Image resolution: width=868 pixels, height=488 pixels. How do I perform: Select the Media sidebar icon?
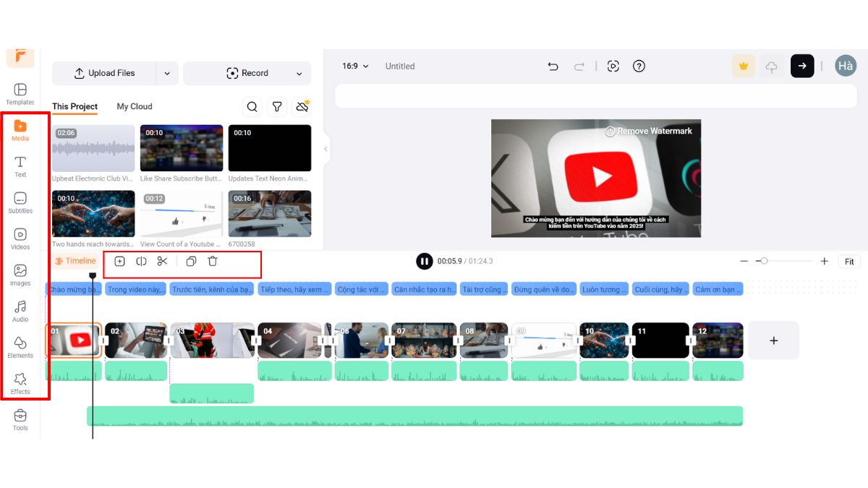(x=20, y=130)
